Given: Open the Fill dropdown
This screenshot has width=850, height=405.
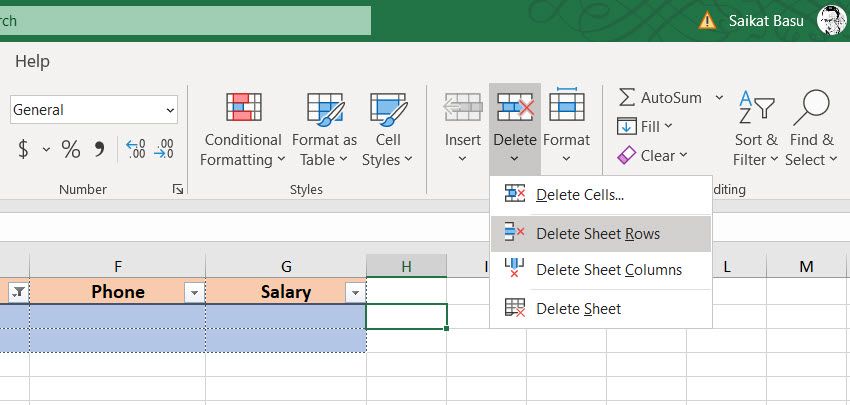Looking at the screenshot, I should tap(645, 127).
